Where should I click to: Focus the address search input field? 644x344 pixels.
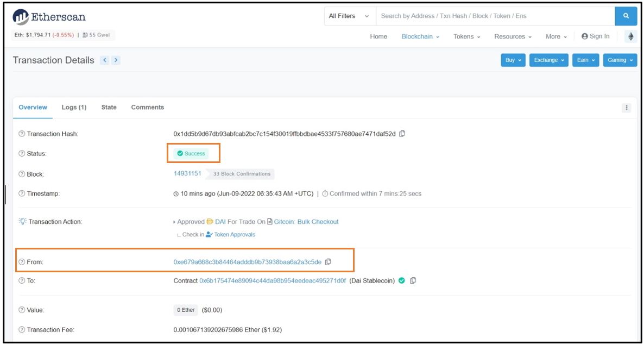494,16
